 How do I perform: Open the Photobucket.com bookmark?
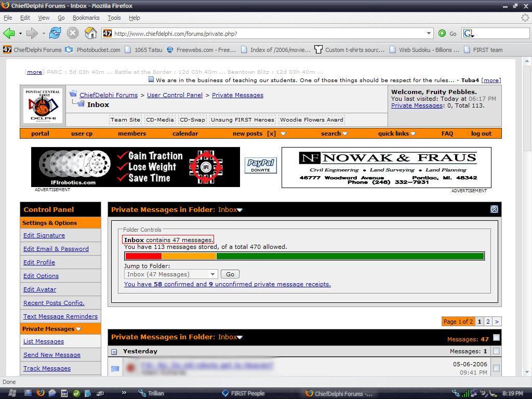coord(92,50)
